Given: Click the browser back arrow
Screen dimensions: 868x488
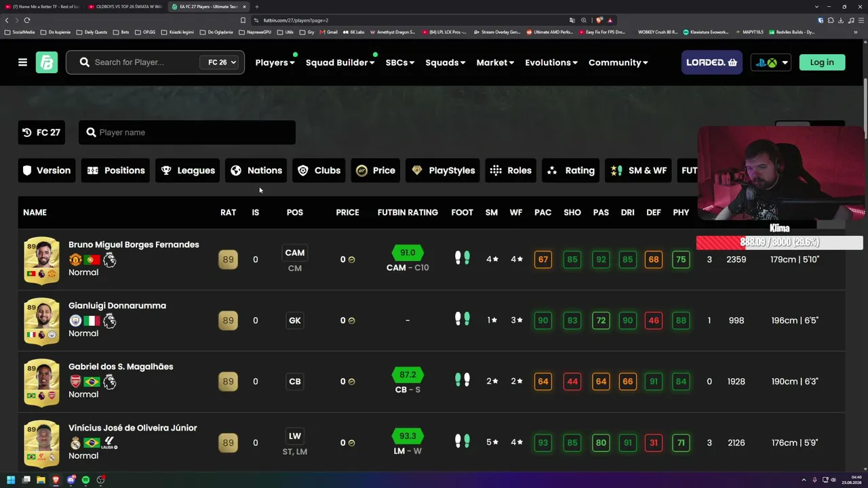Looking at the screenshot, I should (7, 20).
